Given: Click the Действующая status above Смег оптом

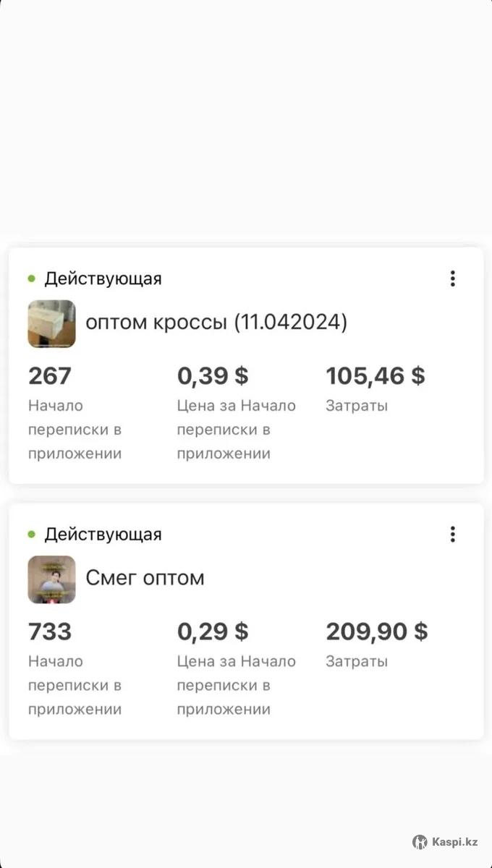Looking at the screenshot, I should [x=103, y=535].
